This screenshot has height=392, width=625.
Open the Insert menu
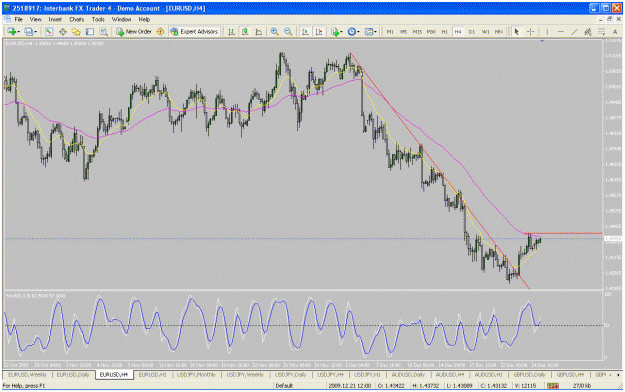[x=55, y=19]
